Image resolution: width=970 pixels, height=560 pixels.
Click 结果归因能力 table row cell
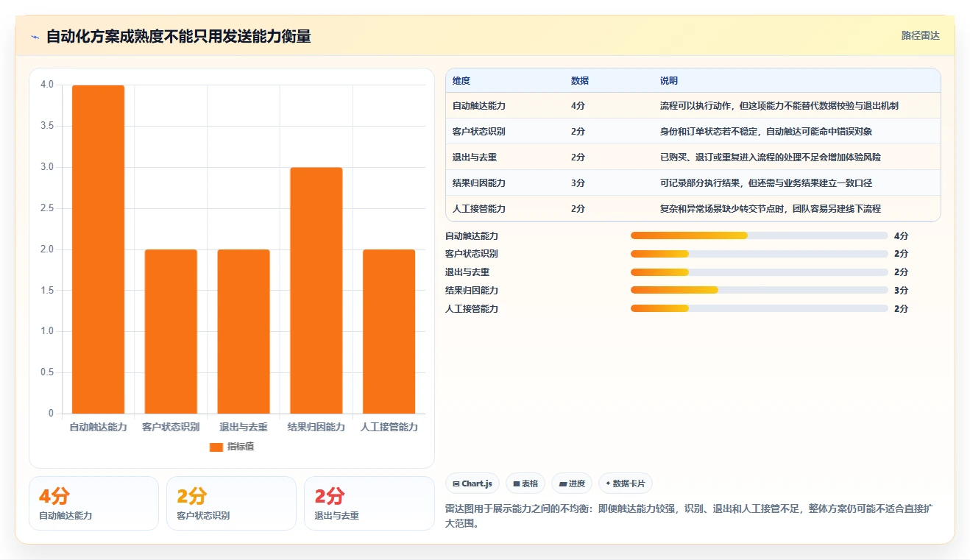tap(479, 183)
